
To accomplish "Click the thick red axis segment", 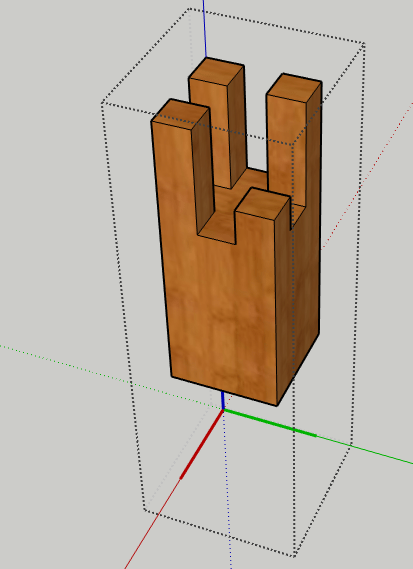I will [202, 444].
